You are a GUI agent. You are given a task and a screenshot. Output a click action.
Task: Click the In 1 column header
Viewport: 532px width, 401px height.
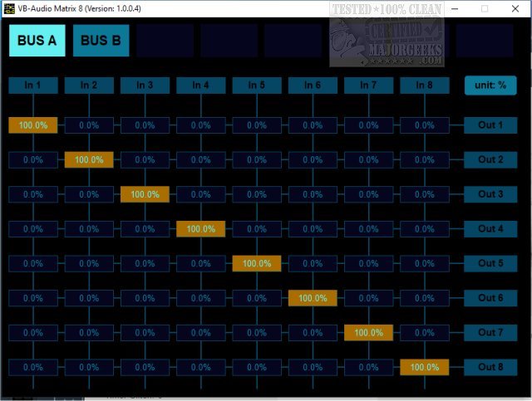[x=33, y=85]
